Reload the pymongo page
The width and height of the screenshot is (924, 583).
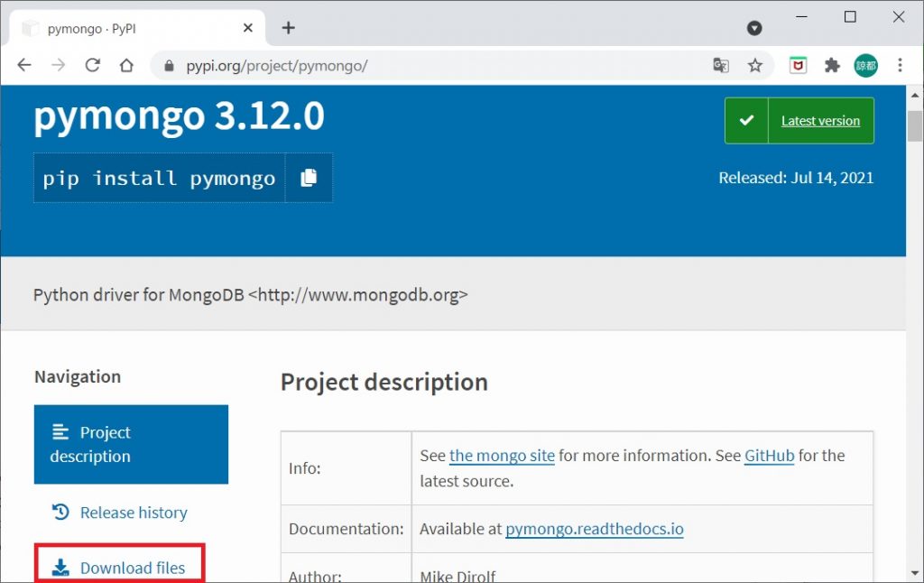(x=93, y=65)
